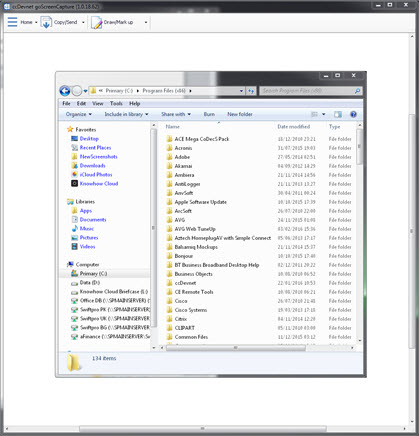Open the view options dropdown arrow

[x=323, y=114]
